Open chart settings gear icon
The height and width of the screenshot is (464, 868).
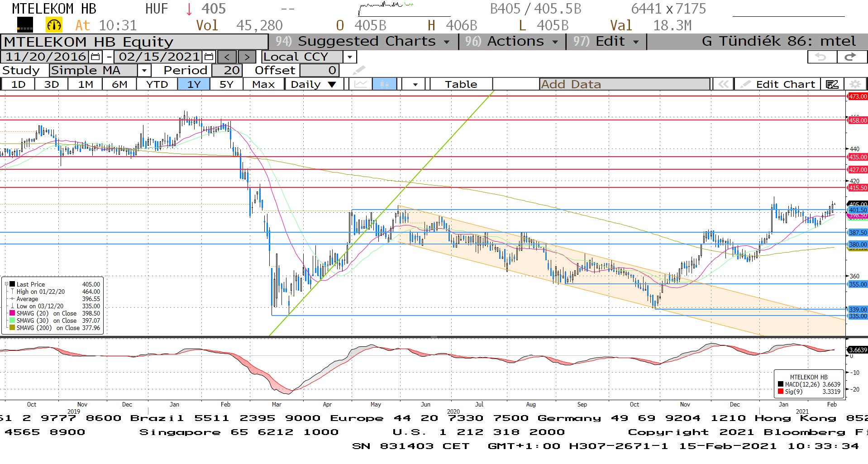coord(855,84)
